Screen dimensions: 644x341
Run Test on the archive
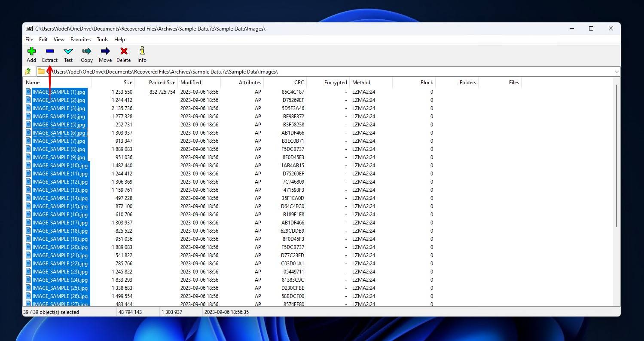68,52
